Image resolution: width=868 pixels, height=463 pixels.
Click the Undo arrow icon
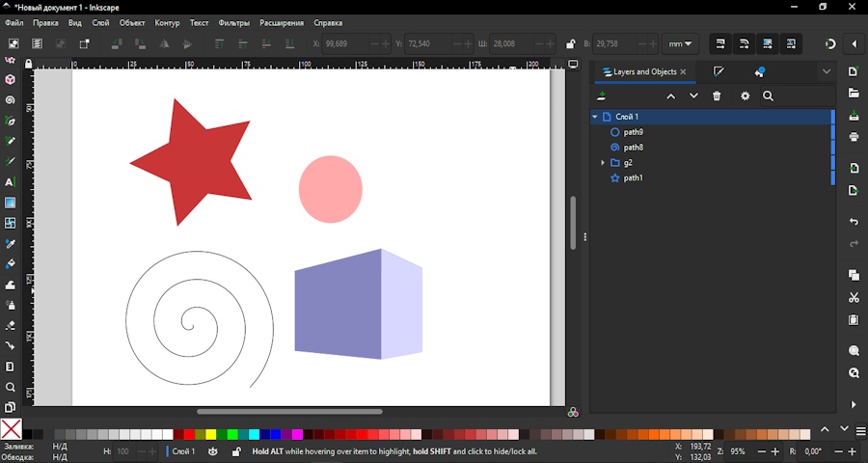854,222
